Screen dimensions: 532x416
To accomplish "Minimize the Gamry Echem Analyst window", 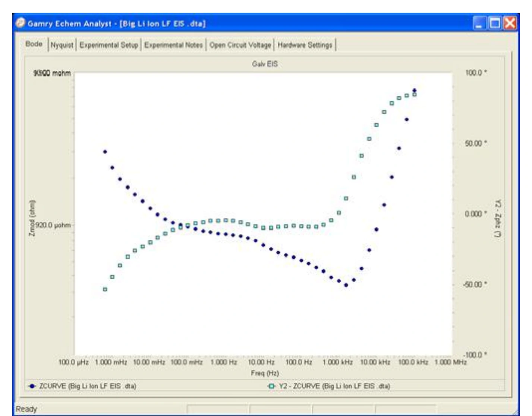I will (x=481, y=23).
